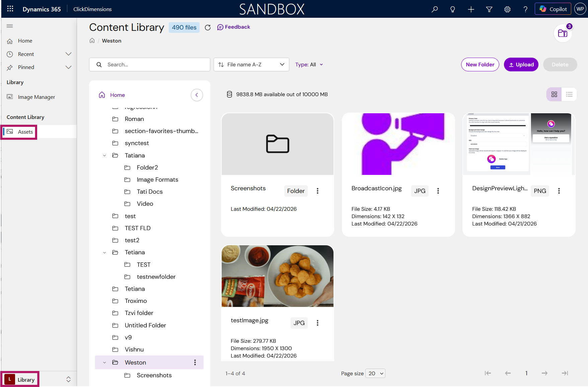Click the plus quick-create icon
The image size is (588, 387).
pos(471,9)
